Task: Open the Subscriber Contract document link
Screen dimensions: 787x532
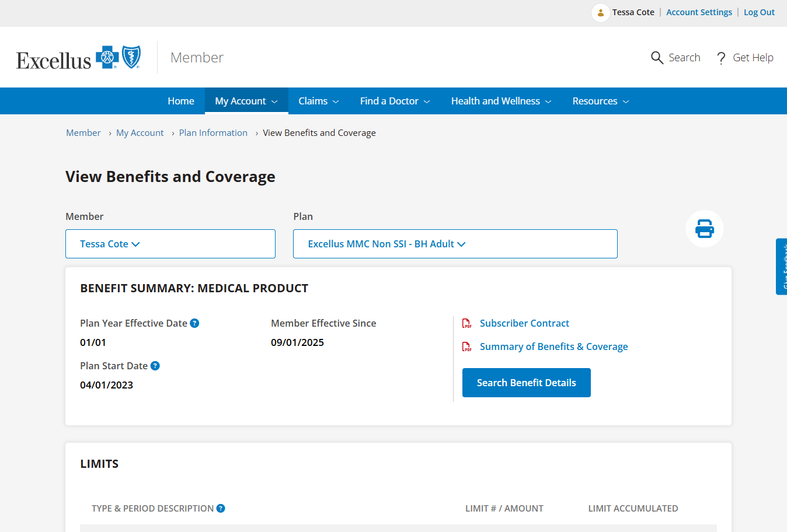Action: point(524,323)
